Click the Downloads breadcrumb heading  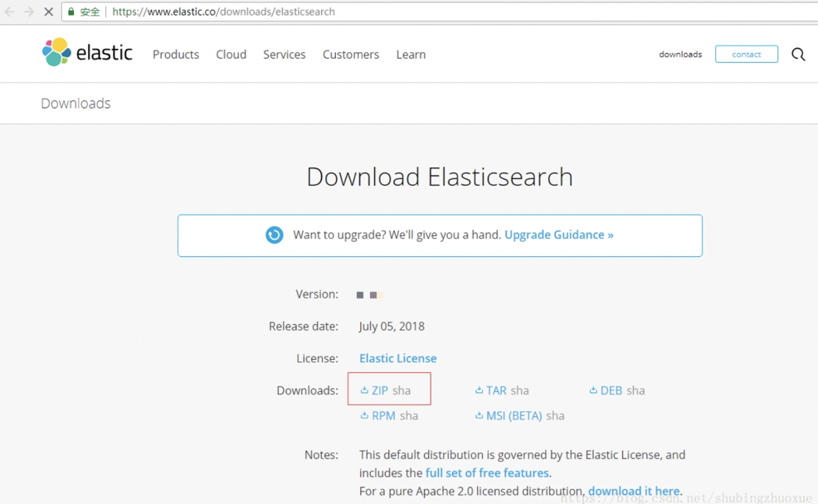[75, 103]
